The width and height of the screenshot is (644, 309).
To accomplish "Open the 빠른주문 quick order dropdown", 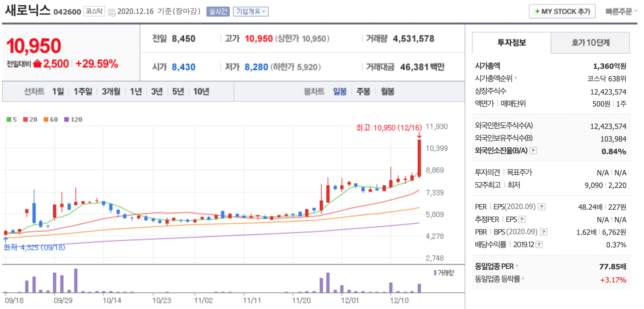I will (x=621, y=12).
